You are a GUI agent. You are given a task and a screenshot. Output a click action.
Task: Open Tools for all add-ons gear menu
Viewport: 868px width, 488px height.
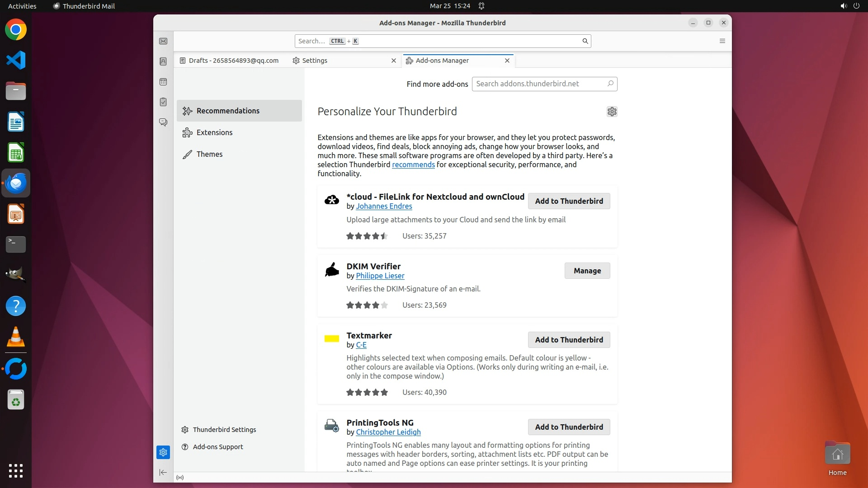click(x=612, y=112)
